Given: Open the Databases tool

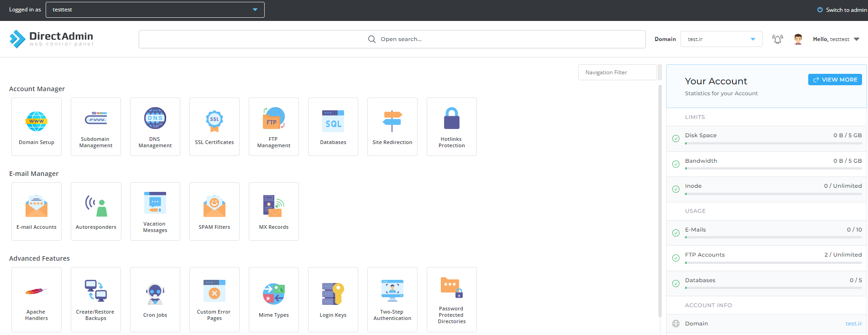Looking at the screenshot, I should tap(333, 127).
